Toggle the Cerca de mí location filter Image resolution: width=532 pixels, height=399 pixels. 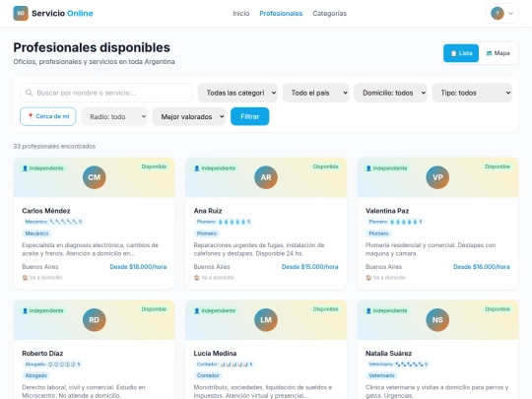coord(48,116)
